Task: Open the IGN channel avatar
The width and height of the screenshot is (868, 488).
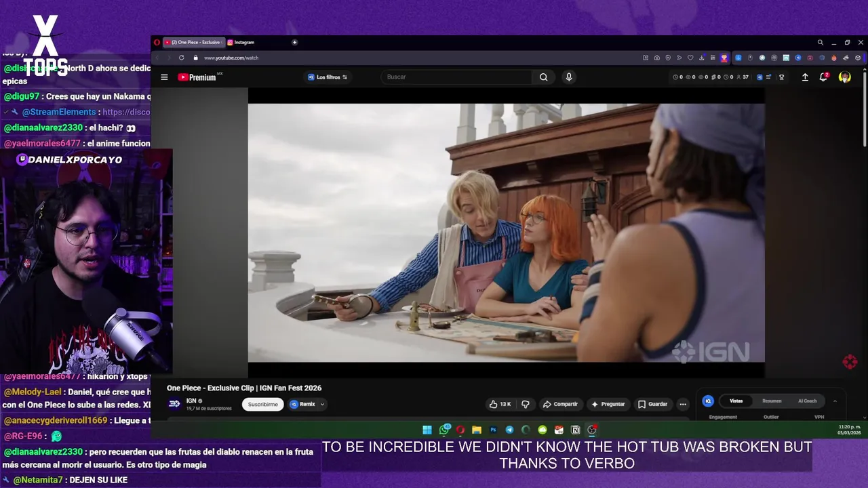Action: pyautogui.click(x=174, y=404)
